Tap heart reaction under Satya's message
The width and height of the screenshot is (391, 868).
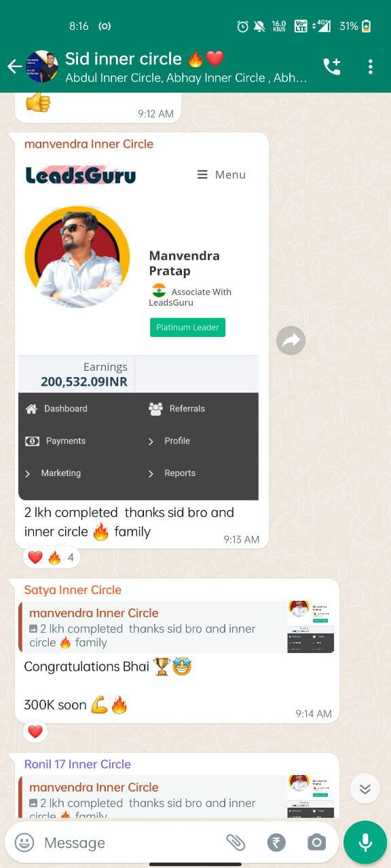pyautogui.click(x=35, y=732)
